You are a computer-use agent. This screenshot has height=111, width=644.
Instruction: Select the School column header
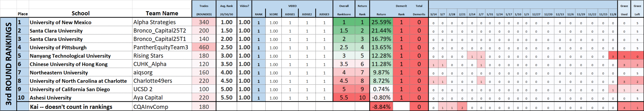tap(80, 13)
